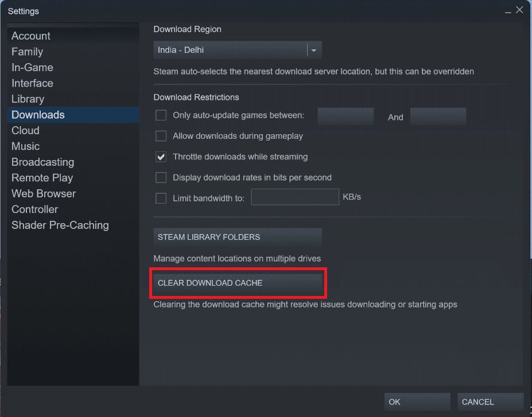Screen dimensions: 532x417
Task: Open the auto-update end time dropdown after And
Action: (x=438, y=116)
